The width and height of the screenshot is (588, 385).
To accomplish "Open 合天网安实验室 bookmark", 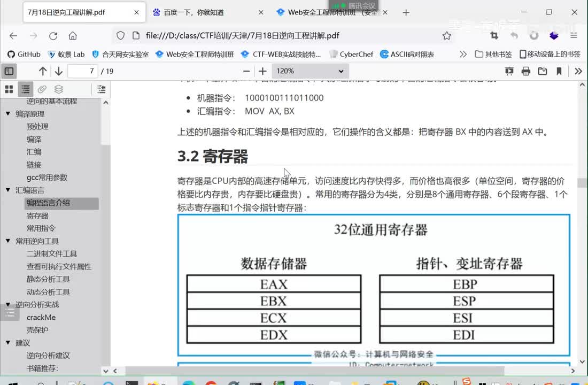I will coord(120,55).
